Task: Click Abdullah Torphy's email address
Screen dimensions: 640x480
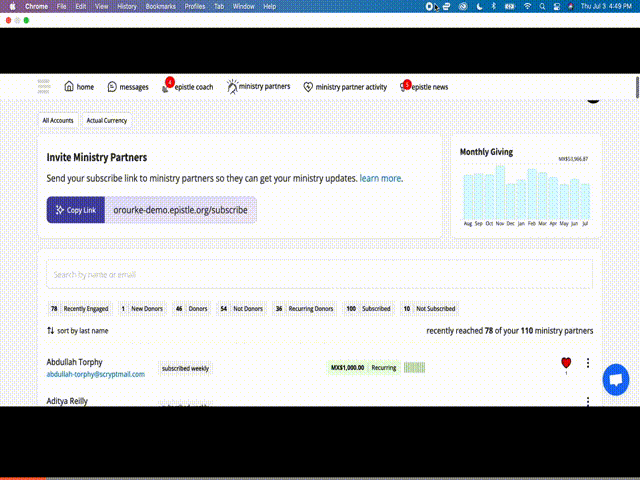Action: [x=96, y=374]
